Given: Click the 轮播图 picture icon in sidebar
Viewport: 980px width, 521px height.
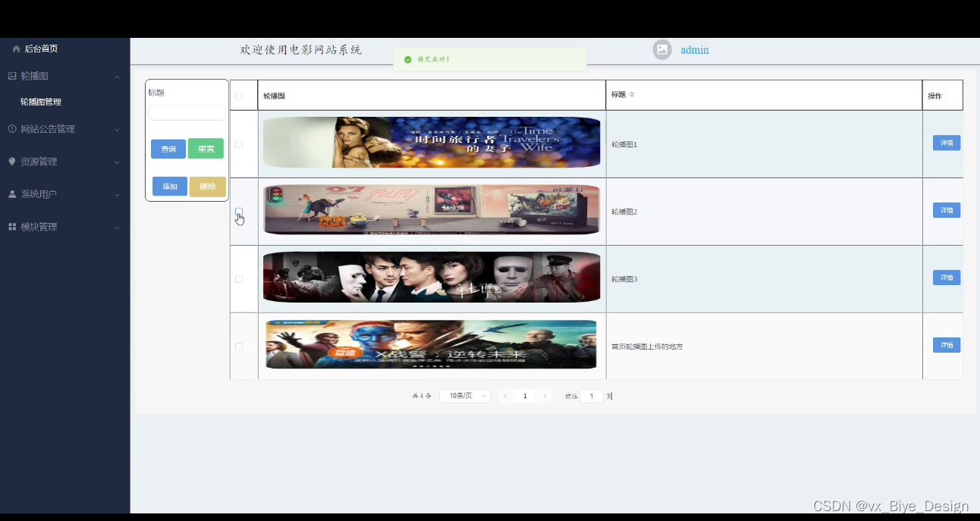Looking at the screenshot, I should point(12,76).
